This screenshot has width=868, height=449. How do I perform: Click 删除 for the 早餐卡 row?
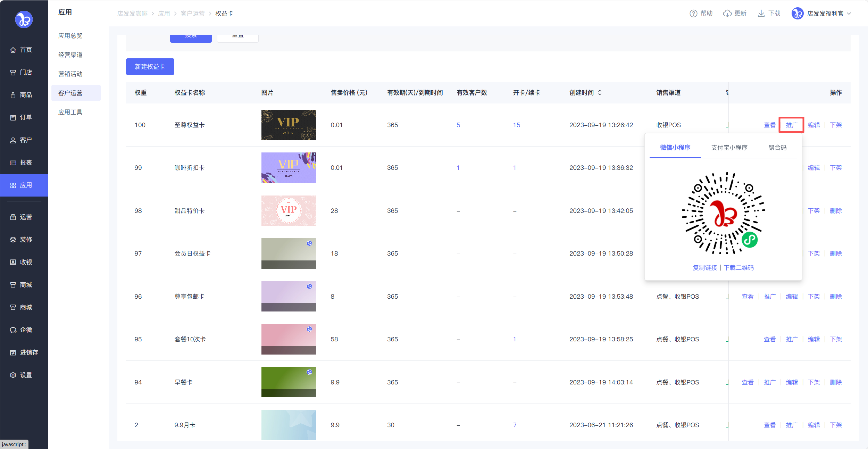click(x=836, y=382)
